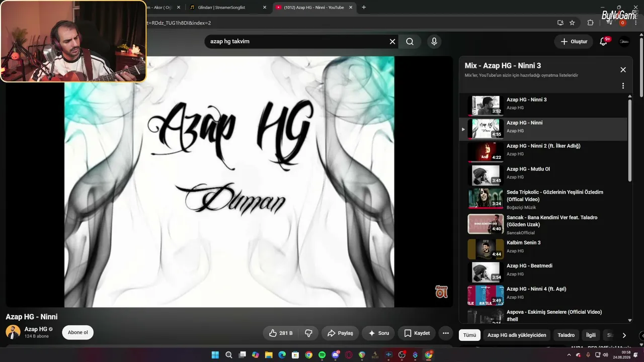Open File Explorer from taskbar
Viewport: 644px width, 362px height.
tap(269, 355)
